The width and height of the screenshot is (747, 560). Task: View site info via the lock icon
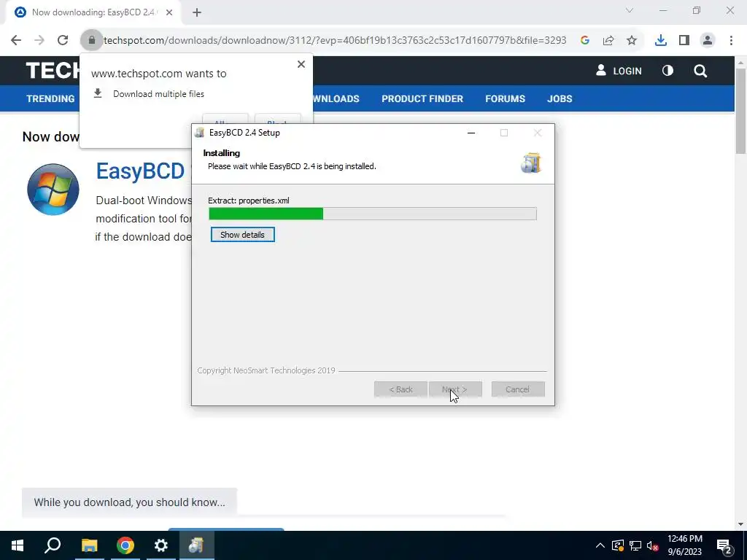coord(92,41)
